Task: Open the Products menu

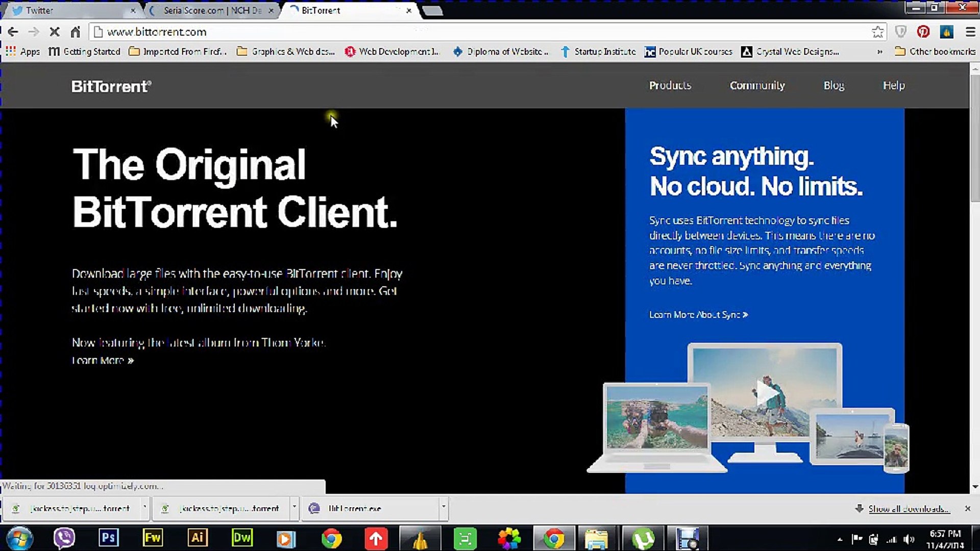Action: click(670, 86)
